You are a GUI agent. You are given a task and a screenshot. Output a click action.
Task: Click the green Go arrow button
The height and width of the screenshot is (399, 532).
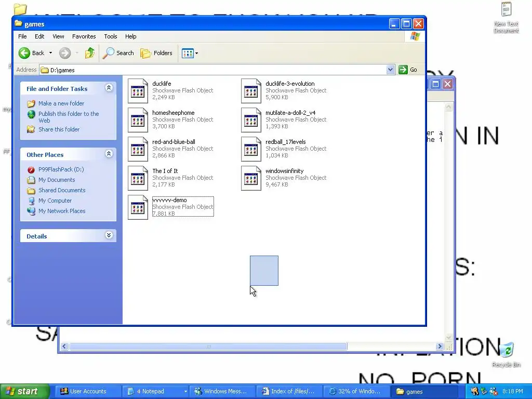tap(403, 70)
